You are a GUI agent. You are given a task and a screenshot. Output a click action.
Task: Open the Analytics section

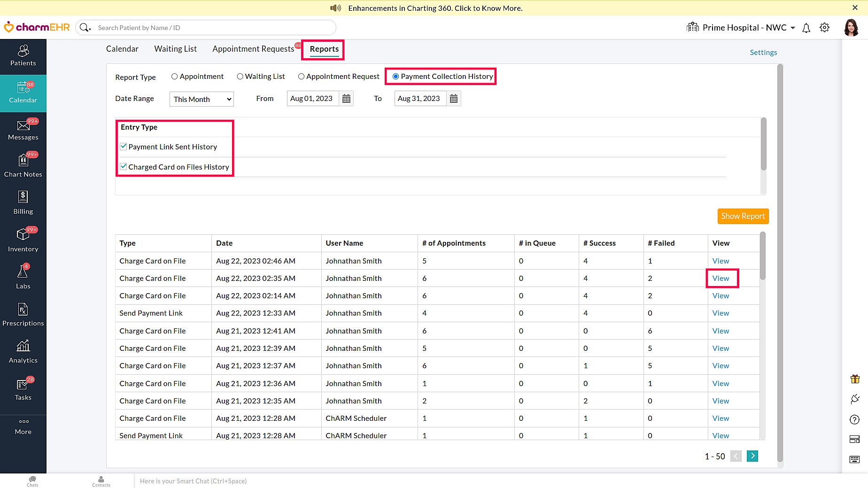(23, 351)
